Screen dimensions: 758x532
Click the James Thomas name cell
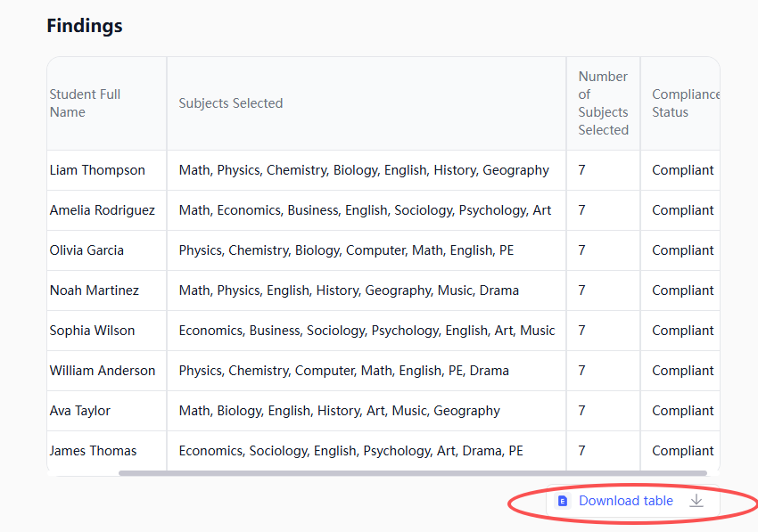point(93,451)
